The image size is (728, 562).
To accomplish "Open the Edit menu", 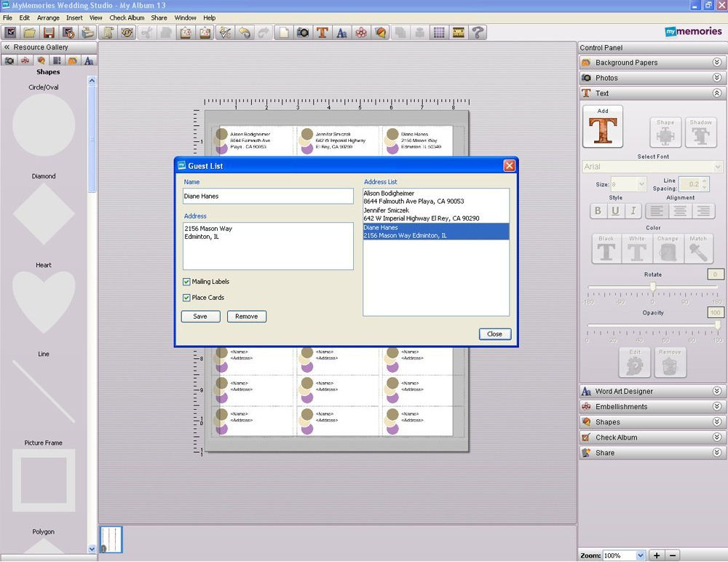I will point(24,17).
